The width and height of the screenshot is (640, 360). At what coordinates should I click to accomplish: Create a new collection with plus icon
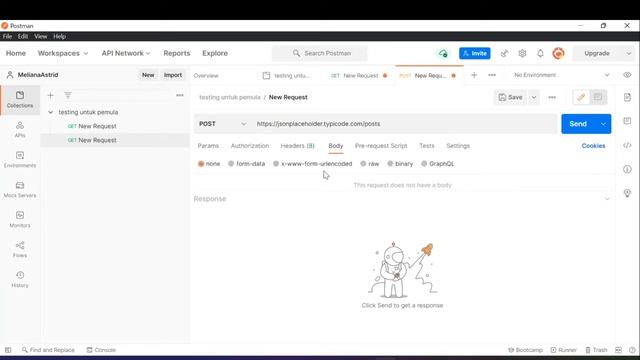[x=51, y=96]
